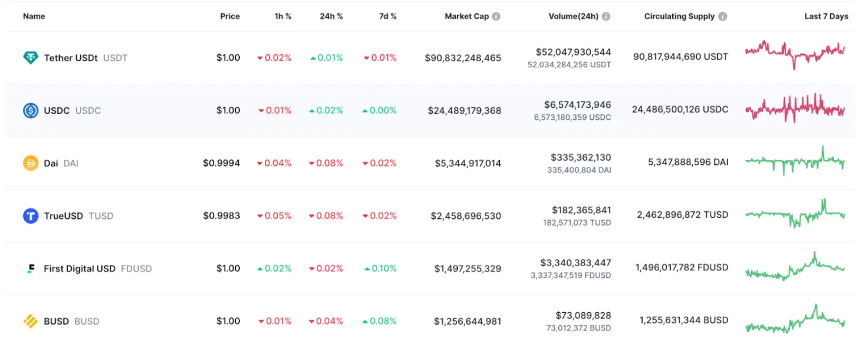Image resolution: width=868 pixels, height=343 pixels.
Task: Sort the table by Price column
Action: [229, 16]
